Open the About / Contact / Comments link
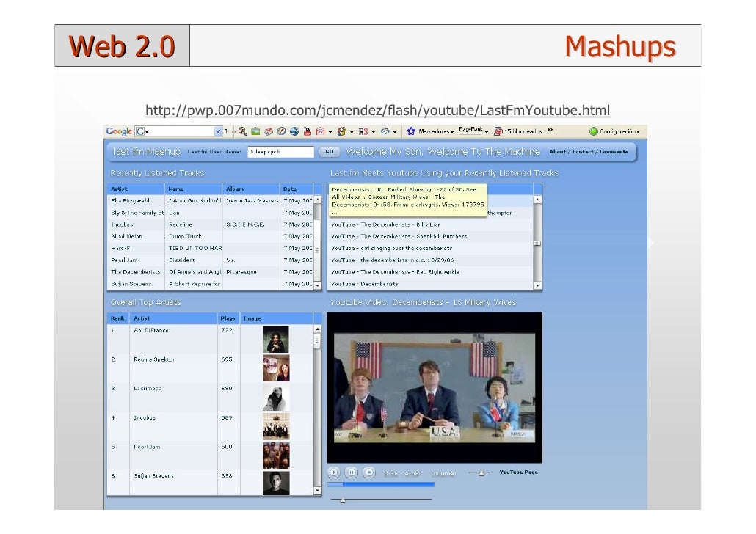This screenshot has width=756, height=534. pos(588,151)
